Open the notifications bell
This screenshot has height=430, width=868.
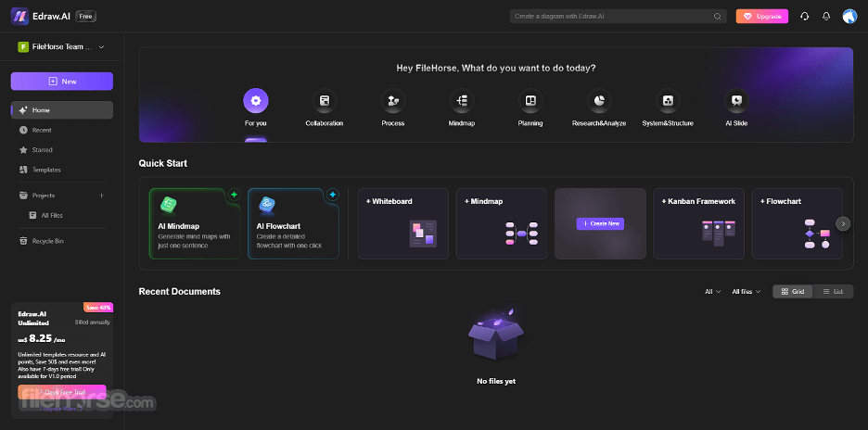click(826, 16)
